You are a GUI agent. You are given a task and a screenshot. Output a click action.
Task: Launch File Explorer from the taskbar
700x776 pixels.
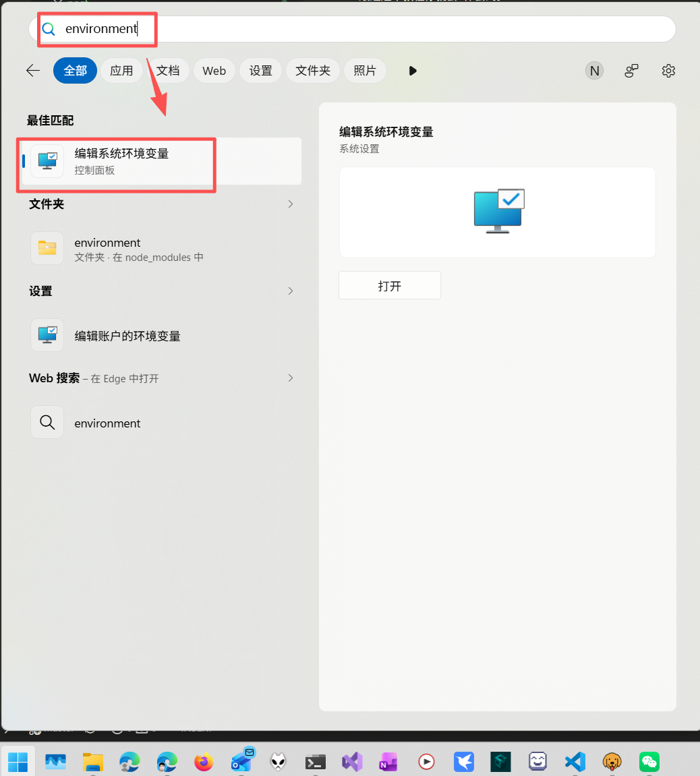point(92,762)
